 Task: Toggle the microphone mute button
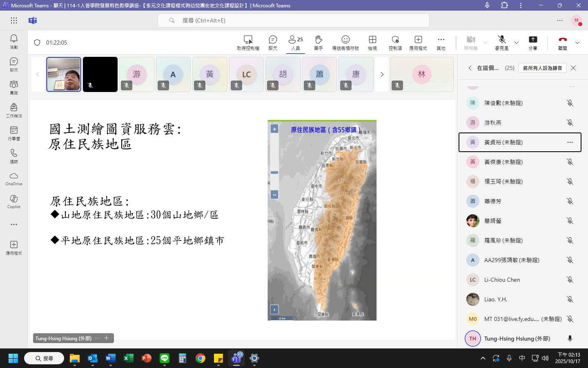pos(502,42)
